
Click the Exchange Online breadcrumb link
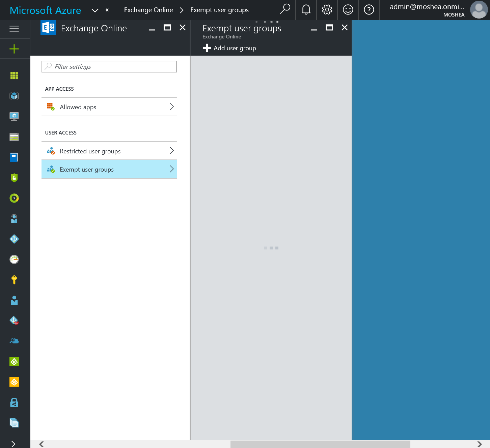tap(148, 10)
